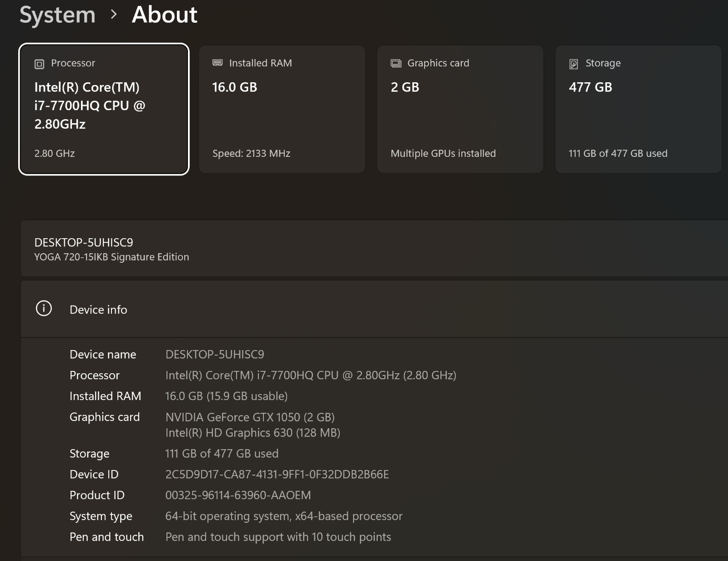The image size is (728, 561).
Task: Click the System type label
Action: point(101,516)
